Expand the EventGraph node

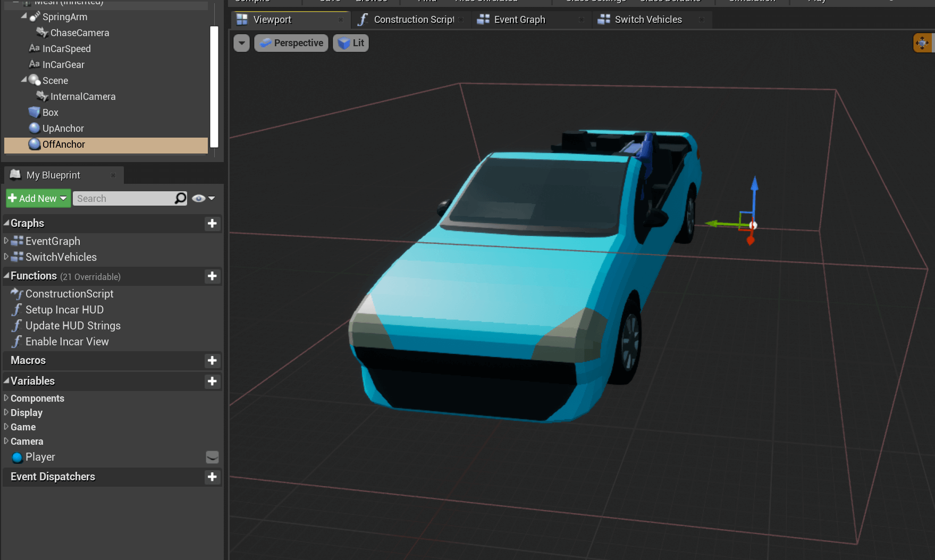click(6, 241)
